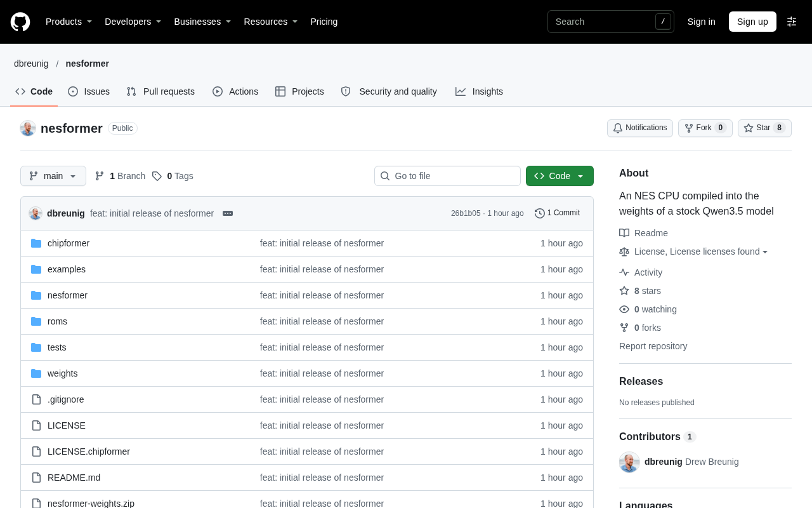Star the nesformer repository
Screen dimensions: 812x508
[x=764, y=128]
